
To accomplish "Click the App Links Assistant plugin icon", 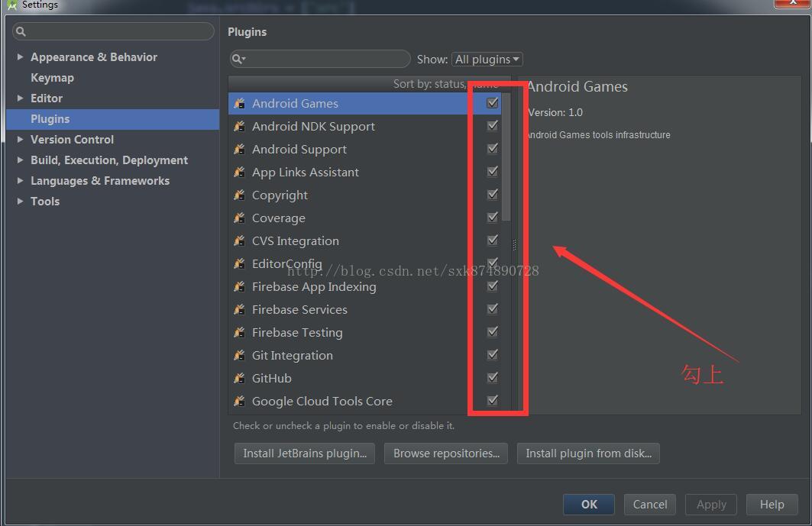I will coord(239,172).
